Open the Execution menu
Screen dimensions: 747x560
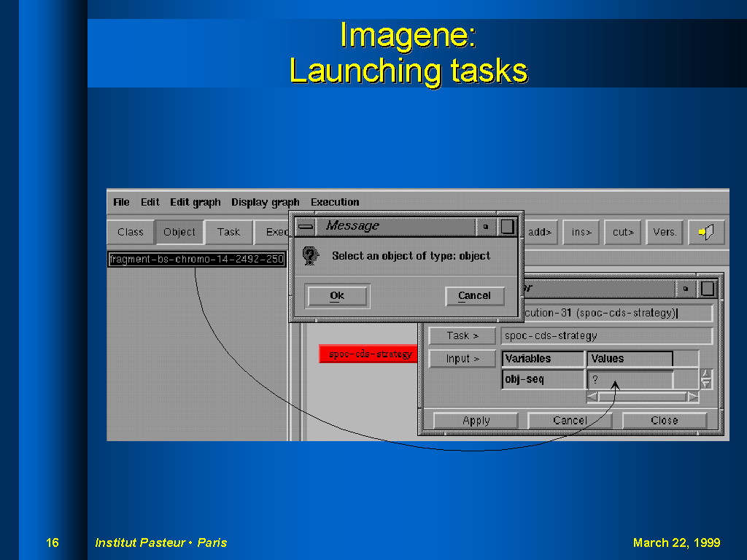click(x=335, y=202)
